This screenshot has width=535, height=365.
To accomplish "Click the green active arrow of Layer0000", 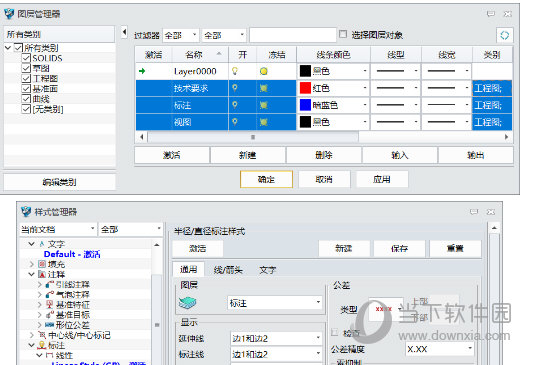I will point(142,71).
